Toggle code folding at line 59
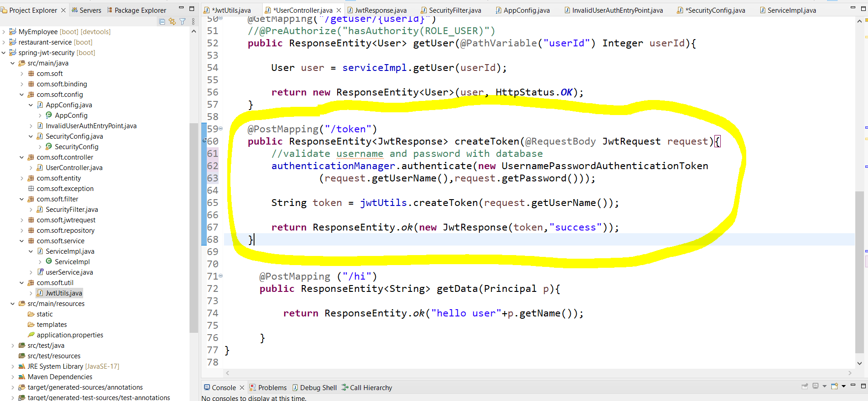868x401 pixels. (x=221, y=129)
